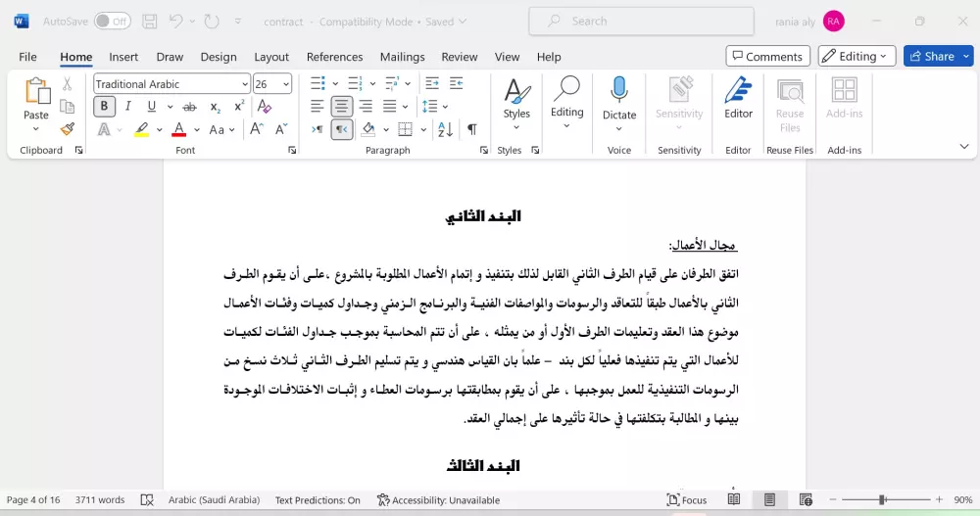Switch to the Review tab

coord(460,57)
